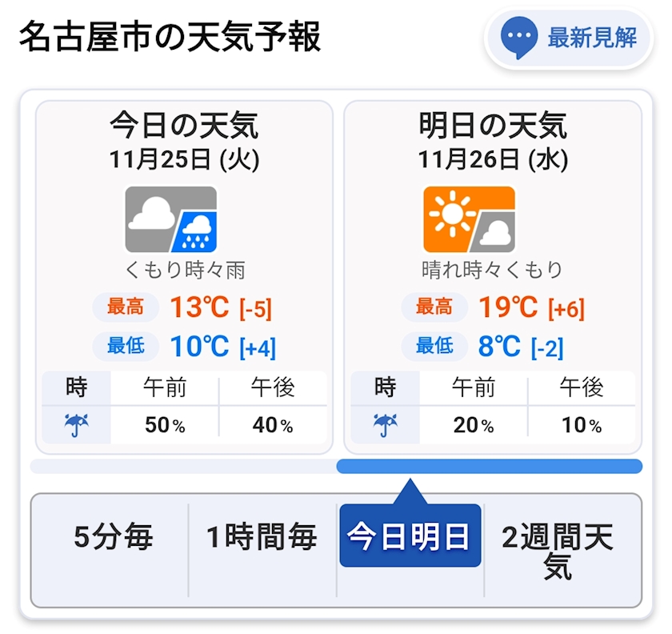Screen dimensions: 672x634
Task: Switch to the 1時間毎 tab
Action: pyautogui.click(x=262, y=537)
